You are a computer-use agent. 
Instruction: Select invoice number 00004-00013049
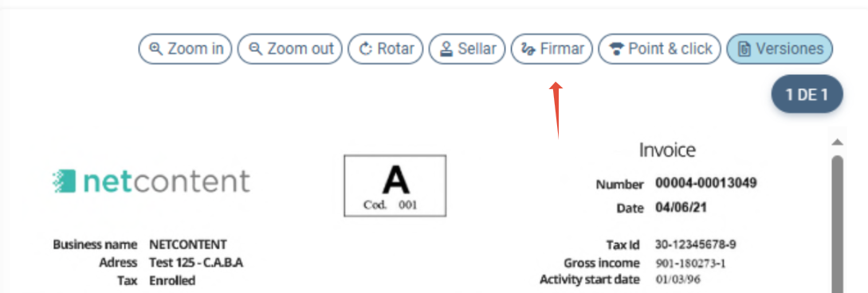tap(706, 183)
